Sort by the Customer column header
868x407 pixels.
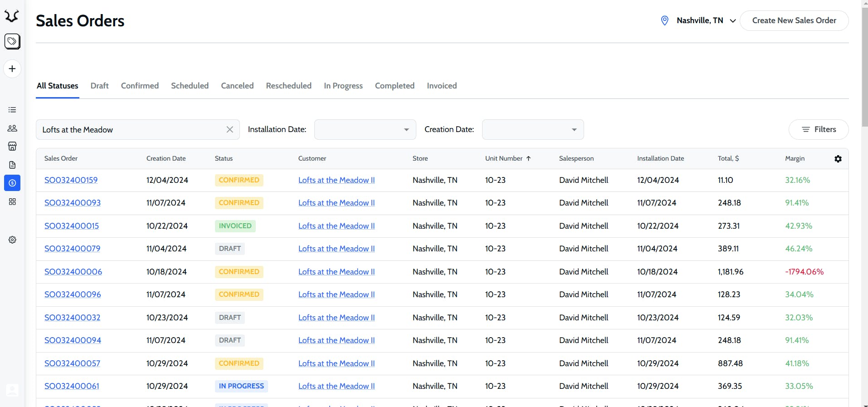pos(312,158)
